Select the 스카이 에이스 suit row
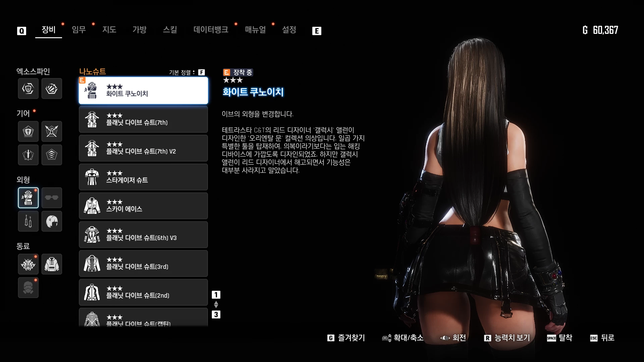 (x=143, y=206)
